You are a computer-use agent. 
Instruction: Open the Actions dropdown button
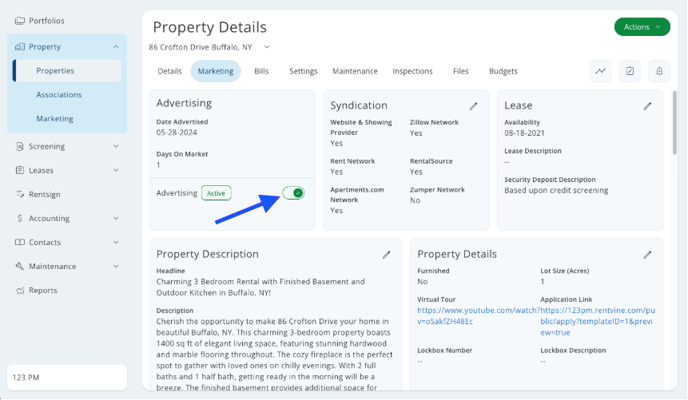[x=642, y=27]
